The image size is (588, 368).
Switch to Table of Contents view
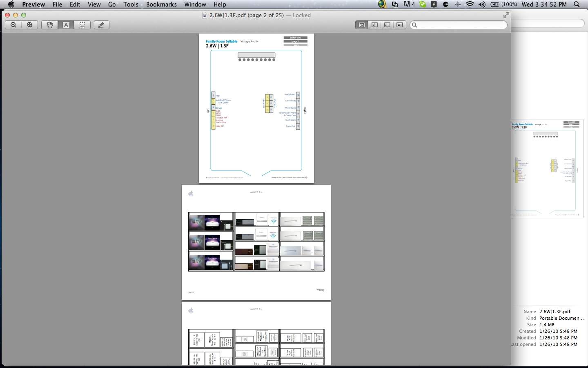pos(387,25)
